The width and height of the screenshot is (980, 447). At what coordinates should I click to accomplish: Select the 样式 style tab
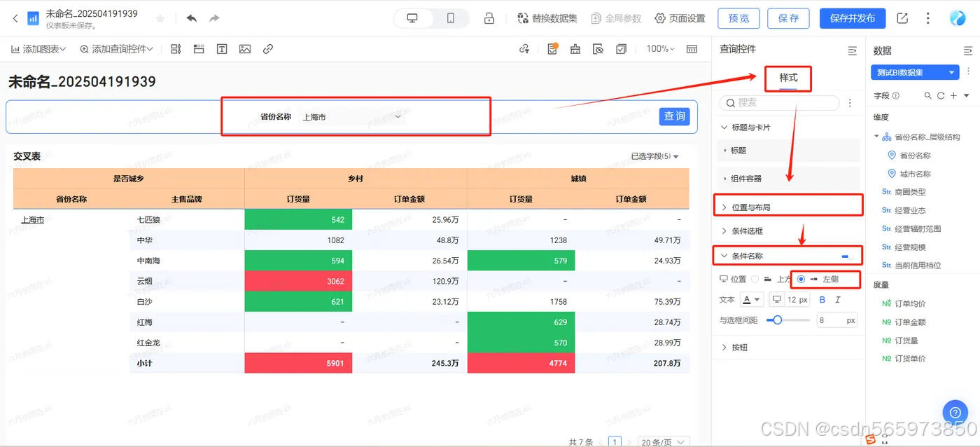(x=788, y=78)
